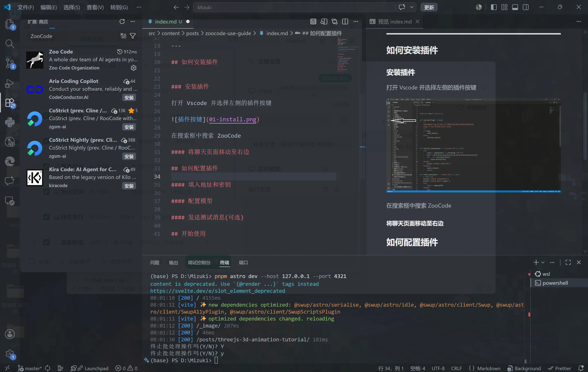Change the CRLF end of line sequence
Screen dimensions: 588x372
pos(456,368)
